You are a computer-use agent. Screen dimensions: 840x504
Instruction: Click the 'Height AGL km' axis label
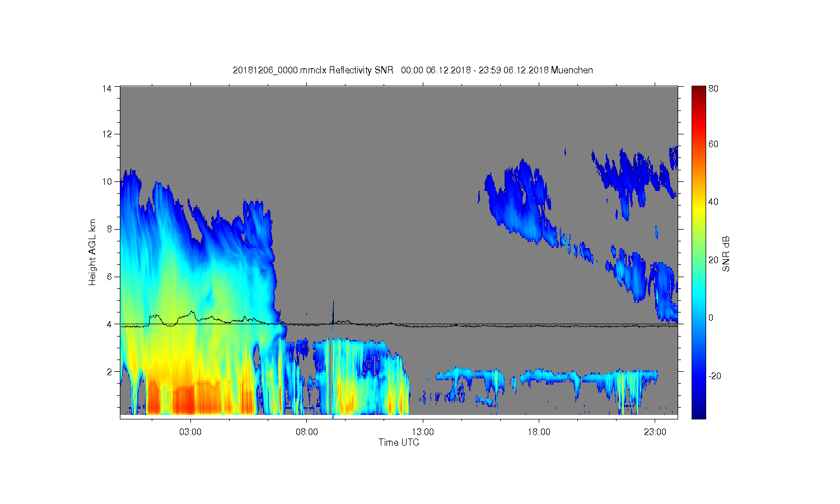(x=92, y=252)
